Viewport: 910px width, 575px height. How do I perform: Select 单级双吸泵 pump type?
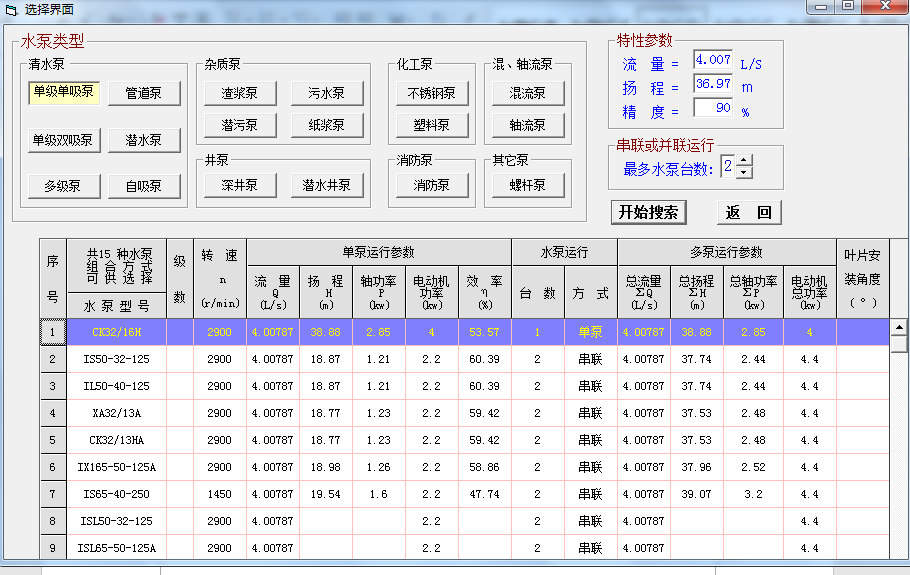pos(64,140)
